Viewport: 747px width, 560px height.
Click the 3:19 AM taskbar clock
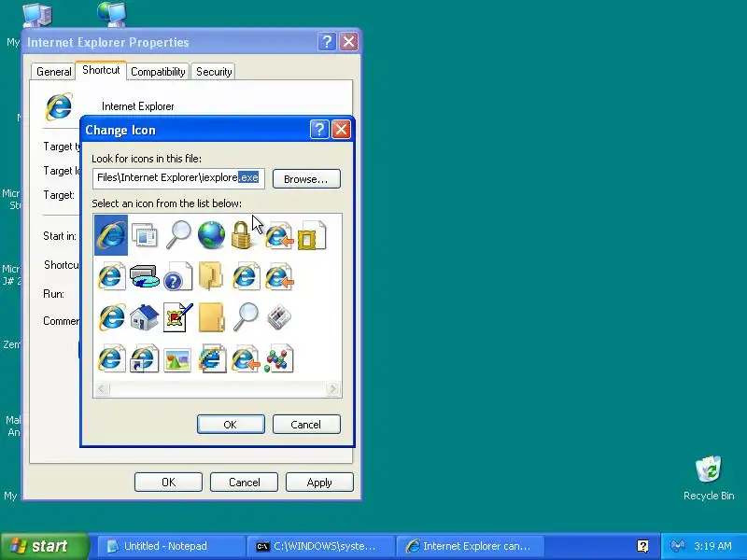[712, 546]
